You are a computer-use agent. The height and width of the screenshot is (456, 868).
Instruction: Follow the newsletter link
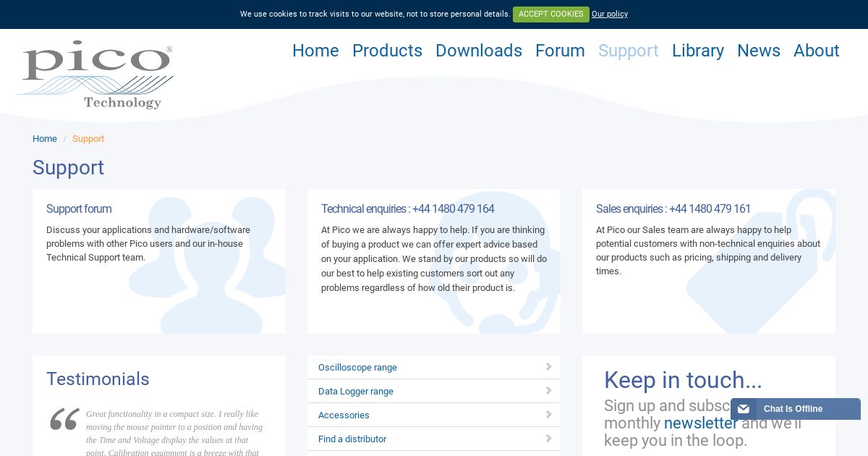pos(701,423)
